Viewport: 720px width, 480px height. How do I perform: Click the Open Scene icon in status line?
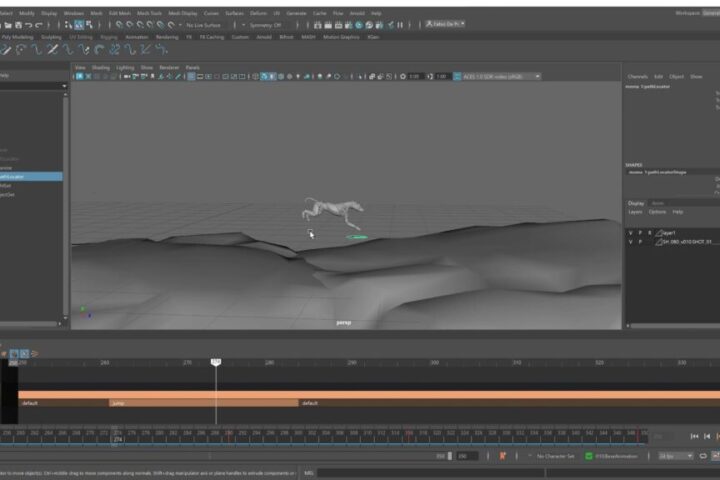[x=8, y=25]
